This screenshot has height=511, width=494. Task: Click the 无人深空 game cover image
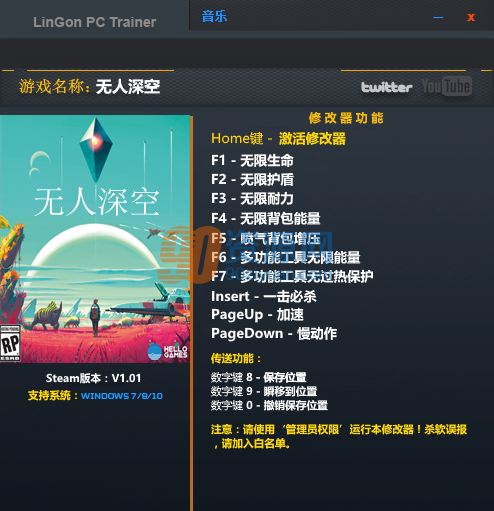pos(95,239)
